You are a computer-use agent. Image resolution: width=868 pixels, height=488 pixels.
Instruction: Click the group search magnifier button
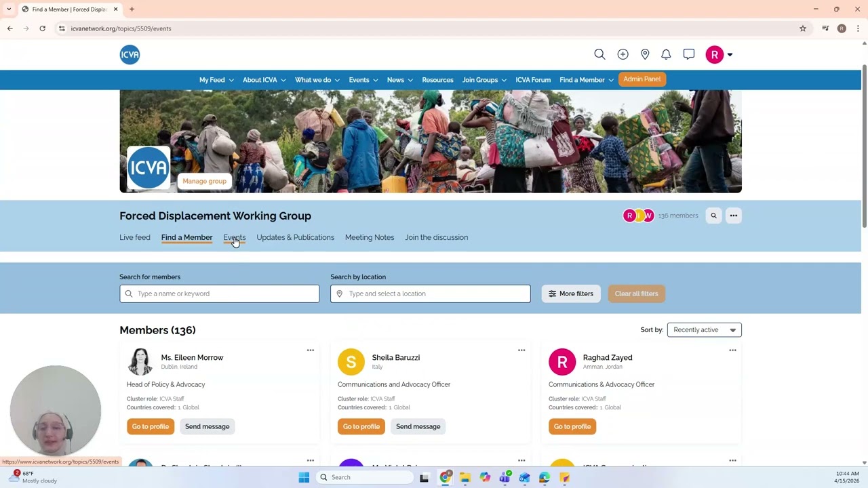713,216
